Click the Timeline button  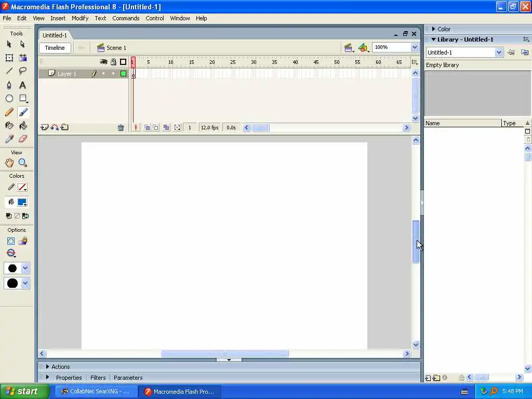pyautogui.click(x=55, y=48)
